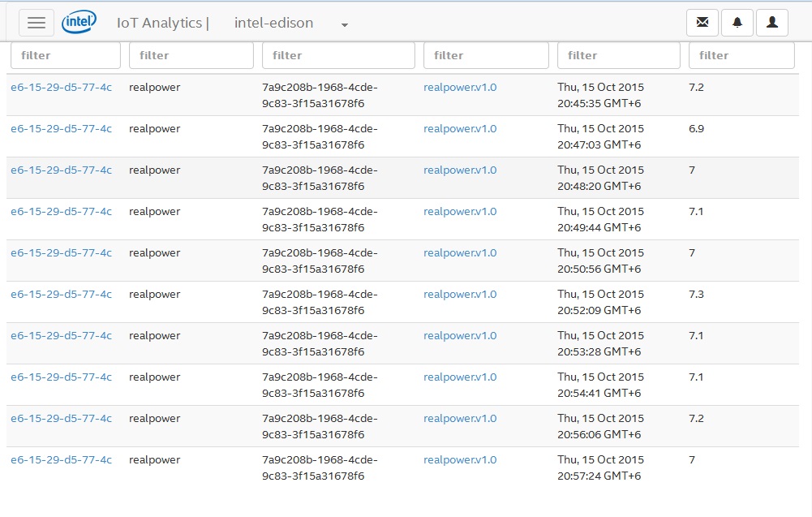Focus the third column filter box
This screenshot has width=812, height=517.
point(338,56)
